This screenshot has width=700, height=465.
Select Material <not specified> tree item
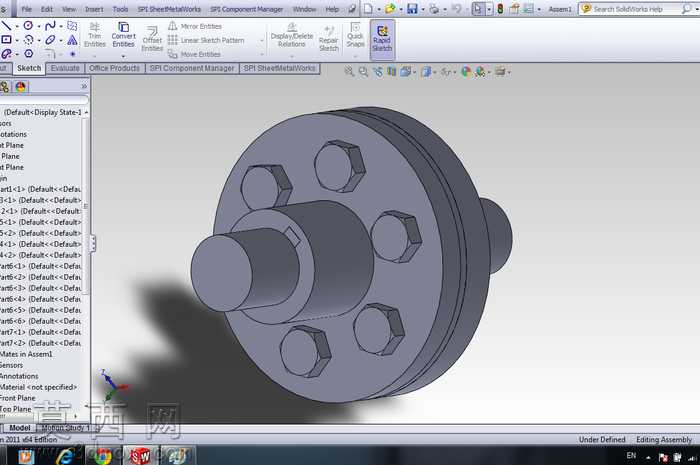[38, 387]
